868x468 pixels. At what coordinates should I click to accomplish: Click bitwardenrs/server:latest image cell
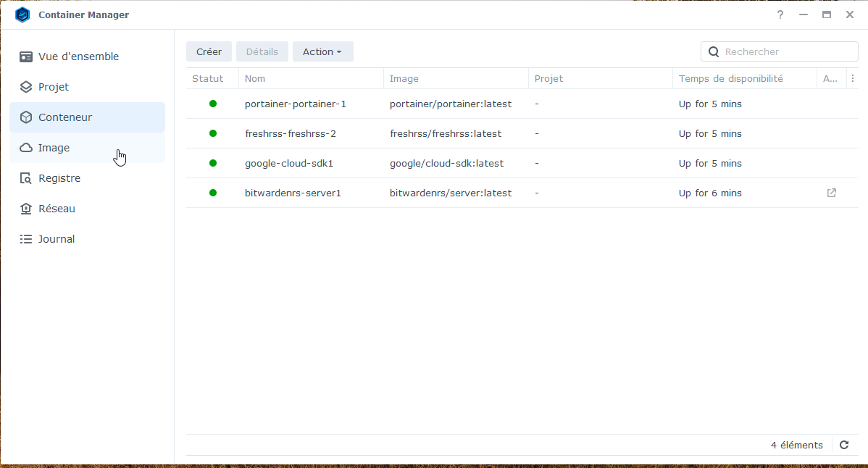(451, 193)
